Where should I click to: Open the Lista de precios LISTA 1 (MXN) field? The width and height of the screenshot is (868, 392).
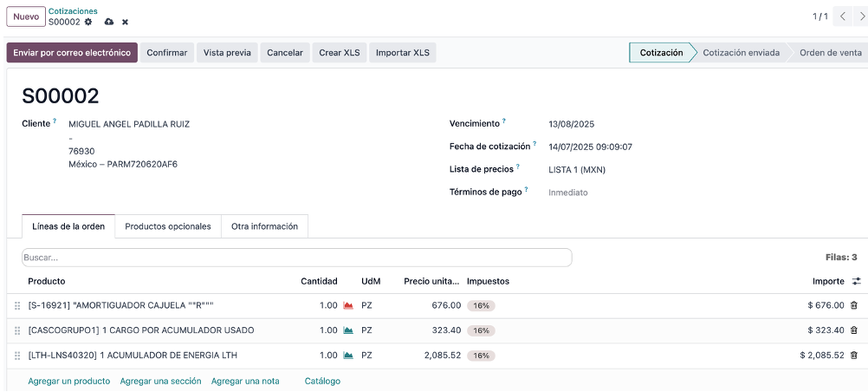(x=577, y=170)
